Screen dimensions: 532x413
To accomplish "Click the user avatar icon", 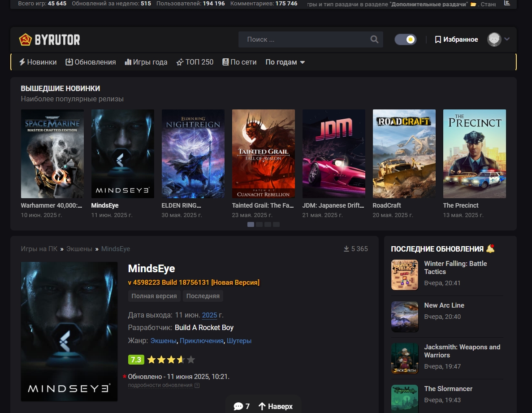I will pyautogui.click(x=494, y=39).
